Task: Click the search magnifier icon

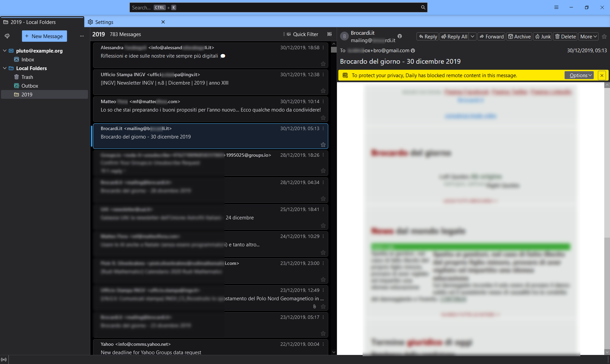Action: (x=423, y=7)
